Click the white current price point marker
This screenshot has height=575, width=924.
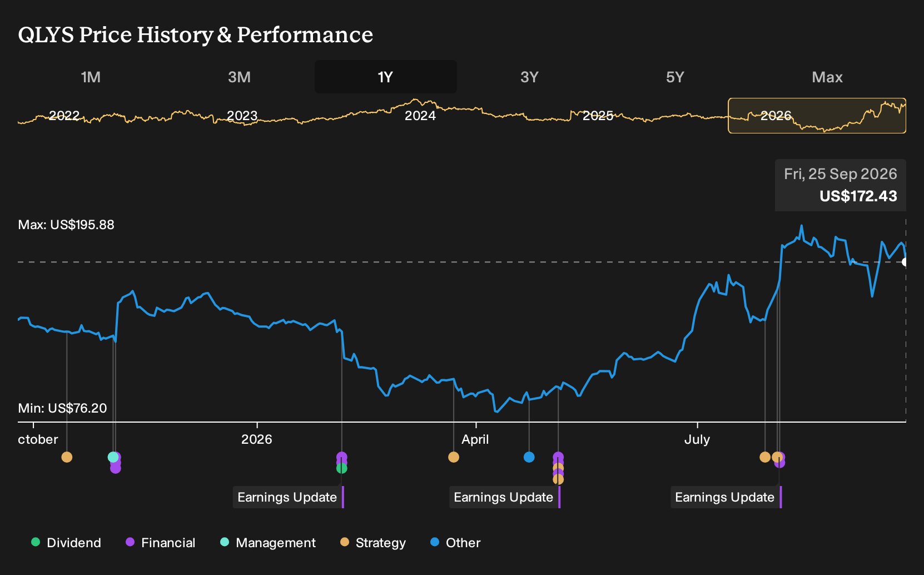tap(905, 262)
